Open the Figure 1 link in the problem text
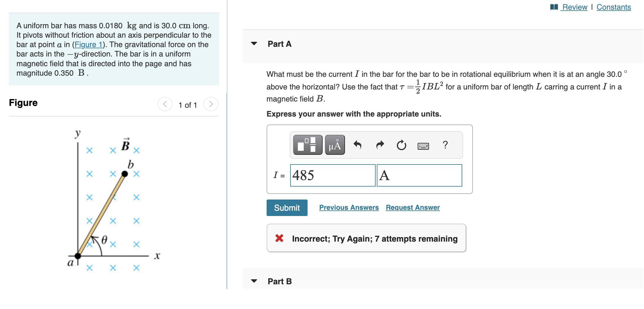Screen dimensions: 644x309 tap(88, 44)
